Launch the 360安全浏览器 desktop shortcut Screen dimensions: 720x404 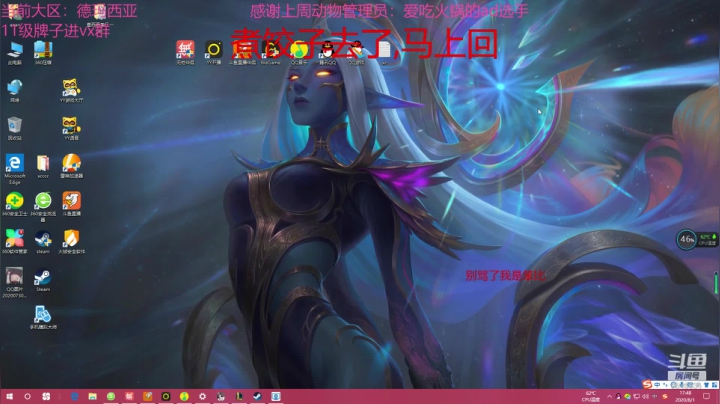[x=43, y=207]
